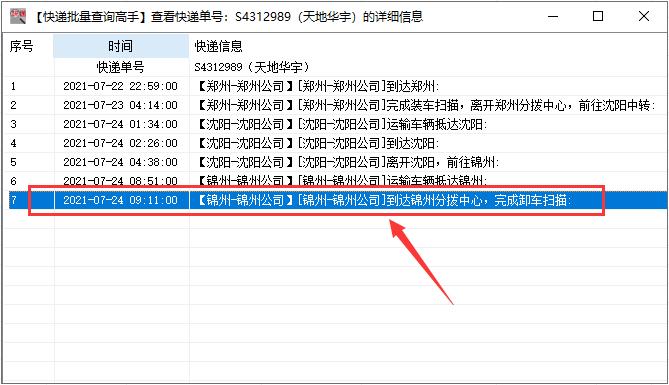Click timestamp 2021-07-22 22:59:00
Viewport: 669px width, 385px height.
pos(120,86)
